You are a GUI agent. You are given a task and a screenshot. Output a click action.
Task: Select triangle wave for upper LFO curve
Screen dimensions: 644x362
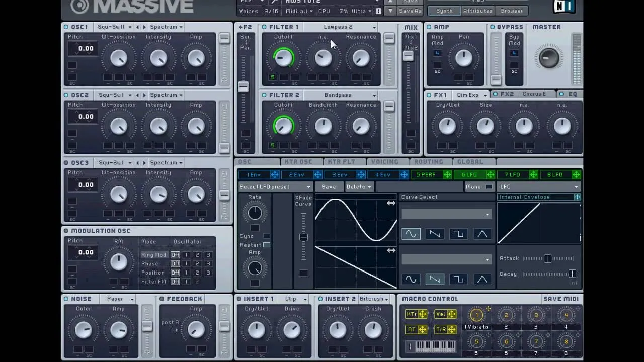(x=482, y=234)
